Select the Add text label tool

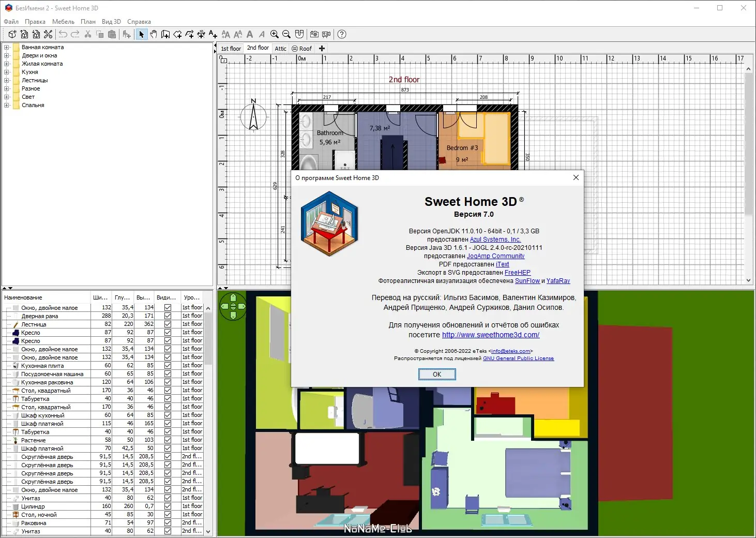click(x=213, y=34)
